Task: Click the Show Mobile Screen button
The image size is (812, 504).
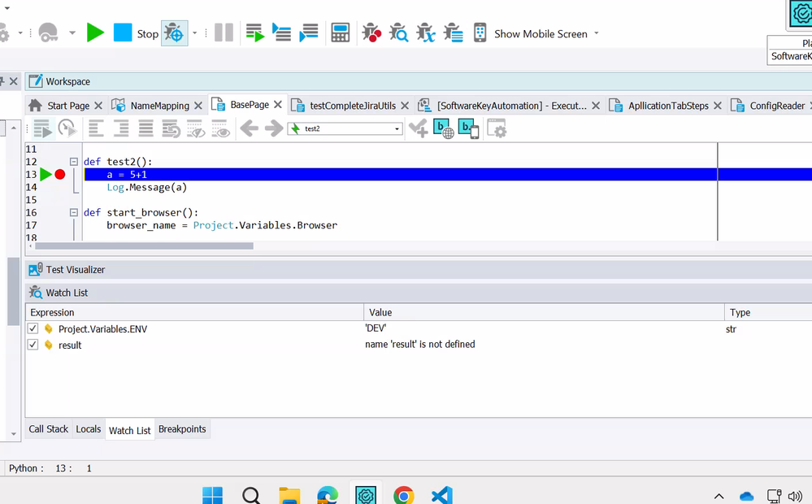Action: pos(536,33)
